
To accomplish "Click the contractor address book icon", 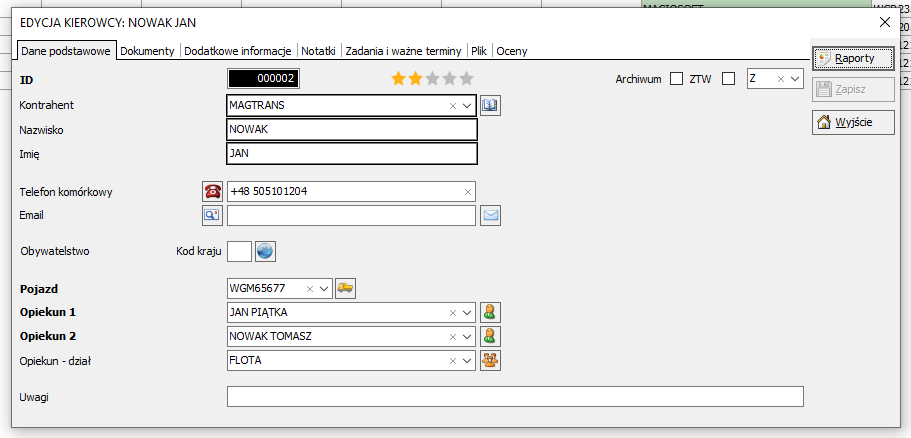I will [489, 105].
